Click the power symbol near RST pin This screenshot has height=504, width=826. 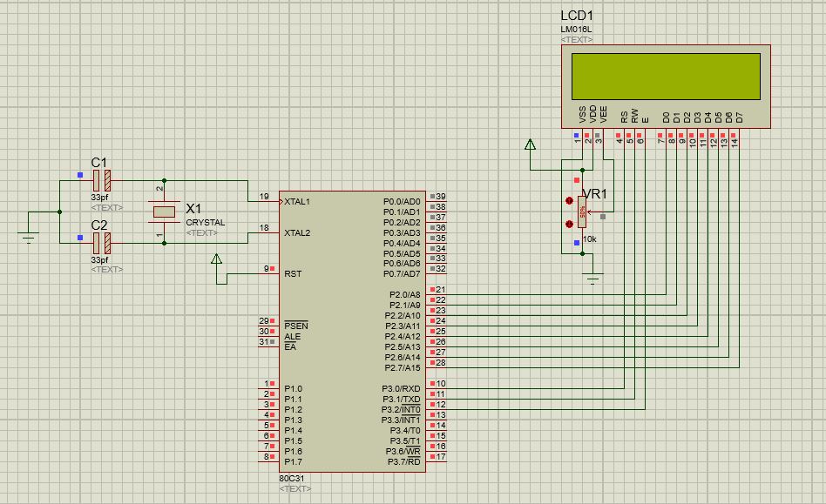[216, 258]
